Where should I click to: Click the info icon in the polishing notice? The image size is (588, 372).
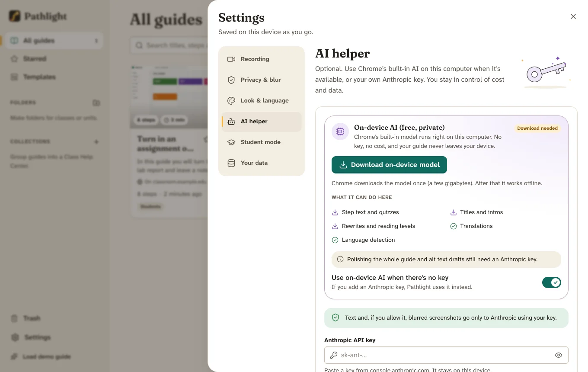coord(340,260)
